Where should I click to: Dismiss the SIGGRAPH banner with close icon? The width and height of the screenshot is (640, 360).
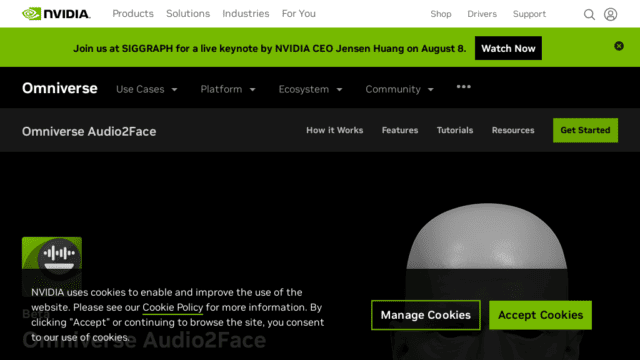619,46
